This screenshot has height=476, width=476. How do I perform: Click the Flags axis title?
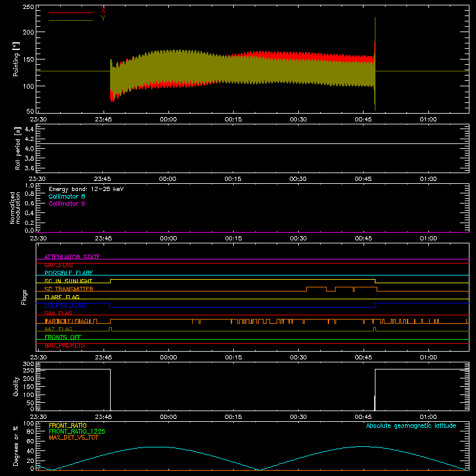click(24, 297)
